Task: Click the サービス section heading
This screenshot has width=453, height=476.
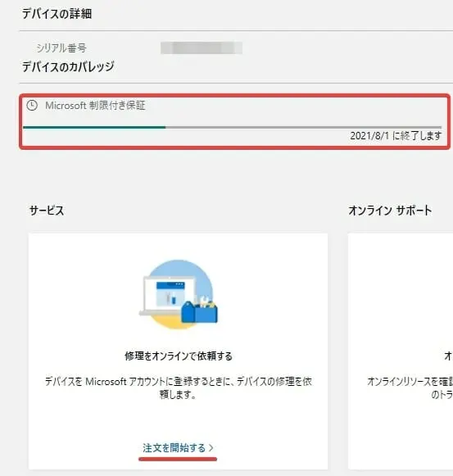Action: pyautogui.click(x=47, y=211)
